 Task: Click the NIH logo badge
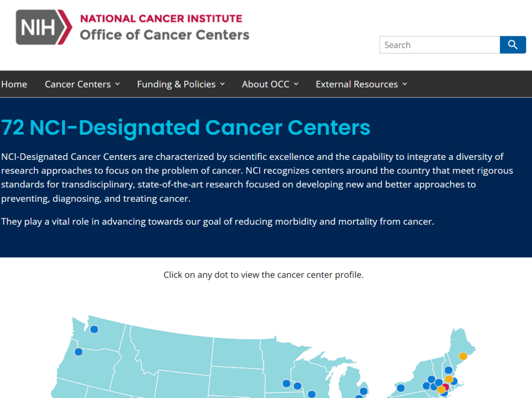pyautogui.click(x=44, y=27)
